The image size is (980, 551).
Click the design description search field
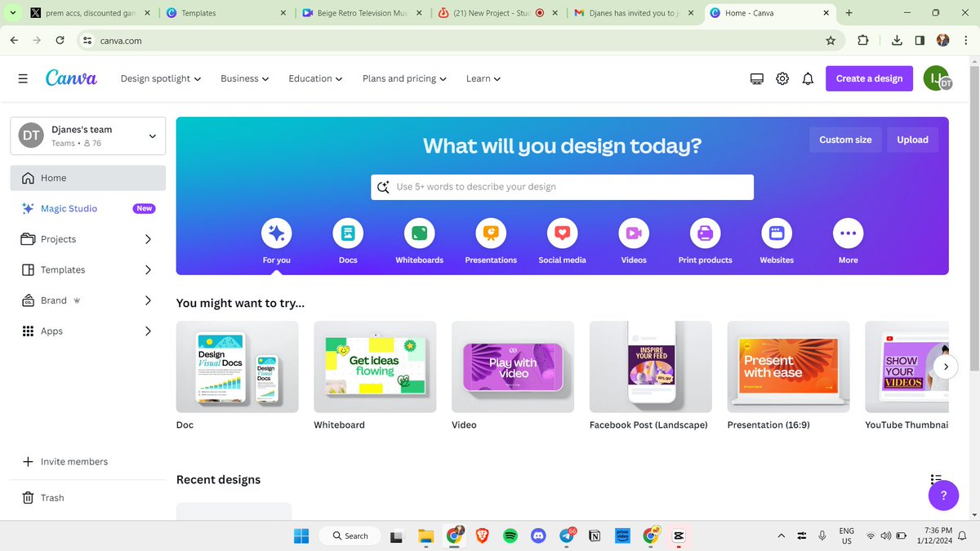coord(562,187)
